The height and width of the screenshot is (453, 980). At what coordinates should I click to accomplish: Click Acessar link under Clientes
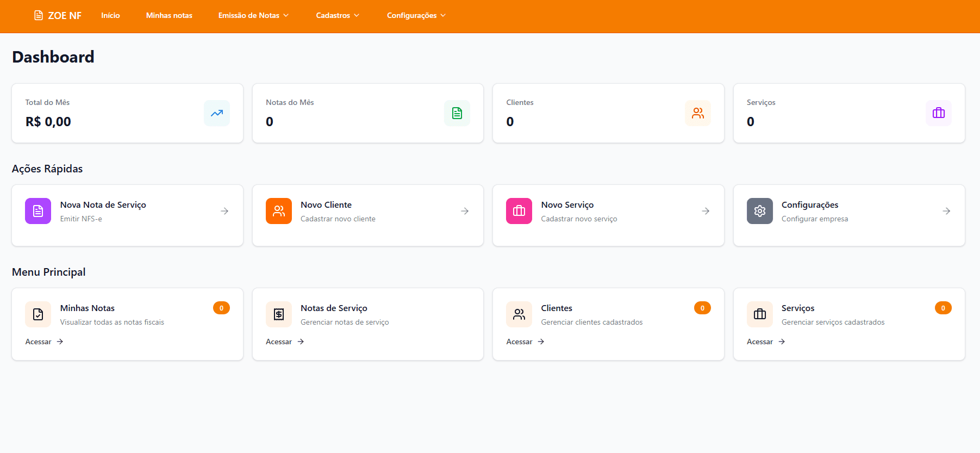(x=526, y=342)
